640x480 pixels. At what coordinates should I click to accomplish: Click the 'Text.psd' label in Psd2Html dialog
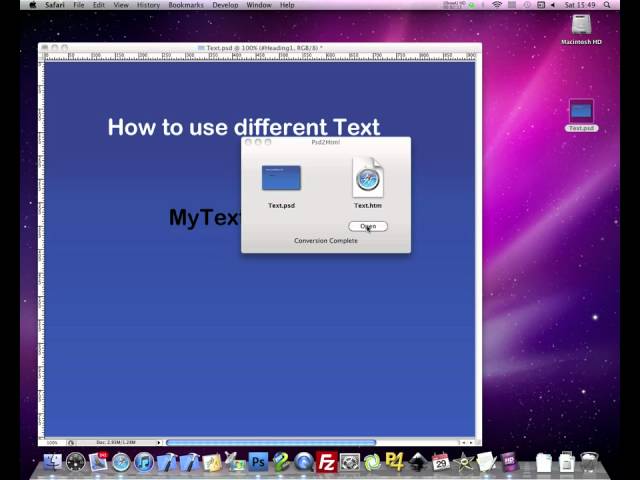coord(281,205)
